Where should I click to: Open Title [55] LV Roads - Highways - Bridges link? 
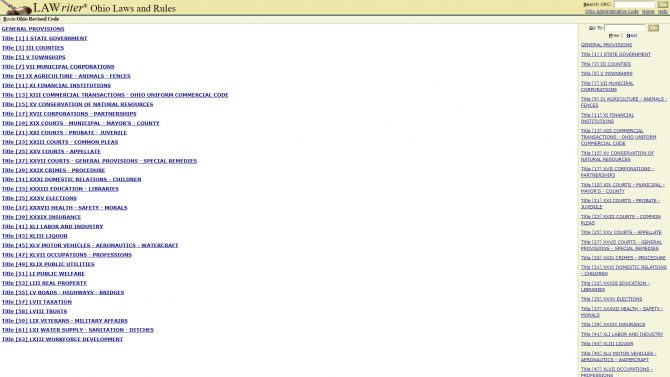click(63, 292)
